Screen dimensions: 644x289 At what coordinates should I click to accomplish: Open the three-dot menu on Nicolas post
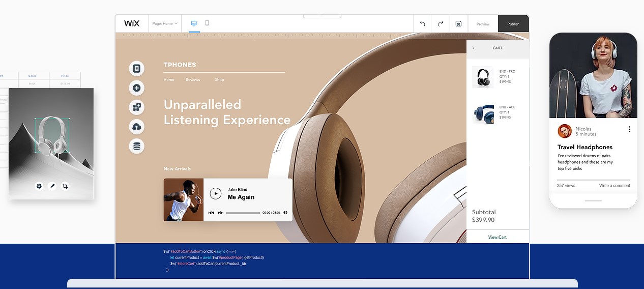click(x=629, y=129)
